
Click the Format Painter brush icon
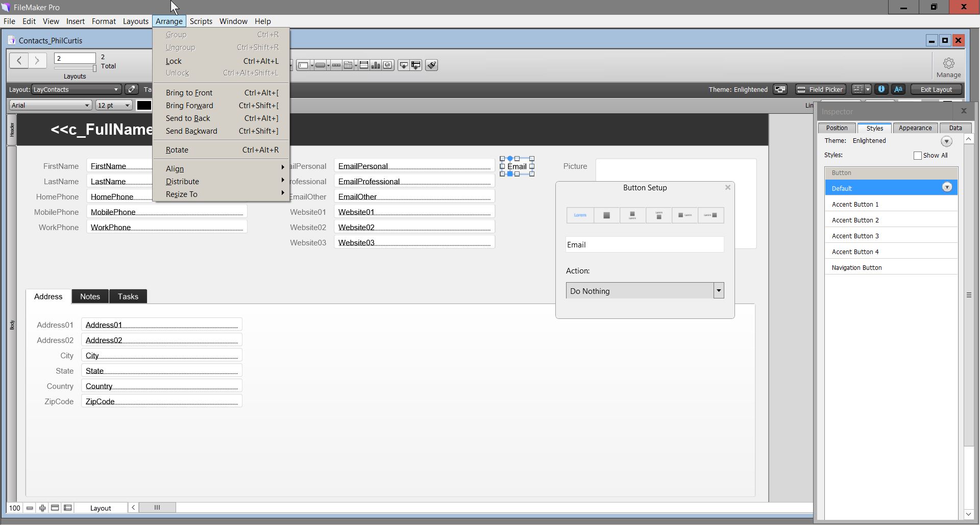click(431, 65)
